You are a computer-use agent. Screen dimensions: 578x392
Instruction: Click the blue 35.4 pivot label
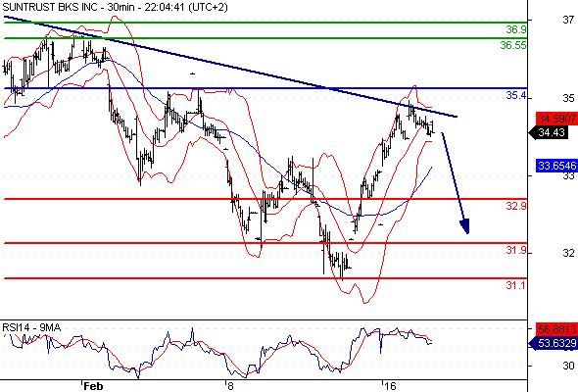[516, 95]
